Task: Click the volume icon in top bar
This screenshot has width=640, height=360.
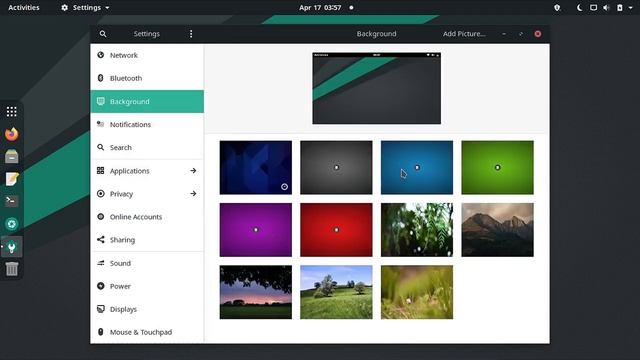Action: point(607,7)
